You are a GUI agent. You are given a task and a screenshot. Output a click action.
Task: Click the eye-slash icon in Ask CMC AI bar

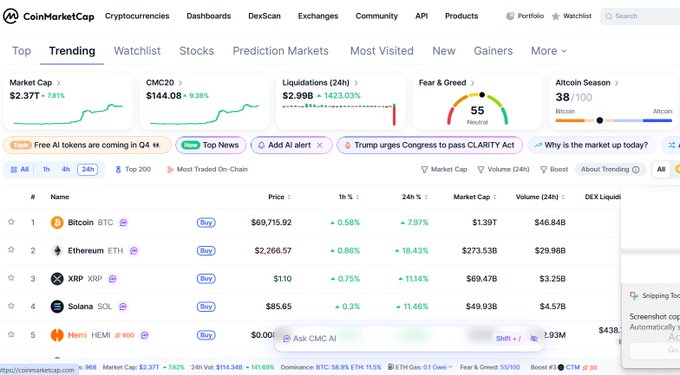[x=534, y=339]
